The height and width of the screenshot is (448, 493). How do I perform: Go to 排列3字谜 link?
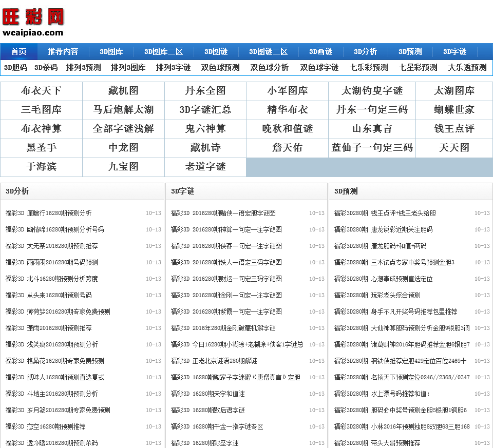(173, 68)
